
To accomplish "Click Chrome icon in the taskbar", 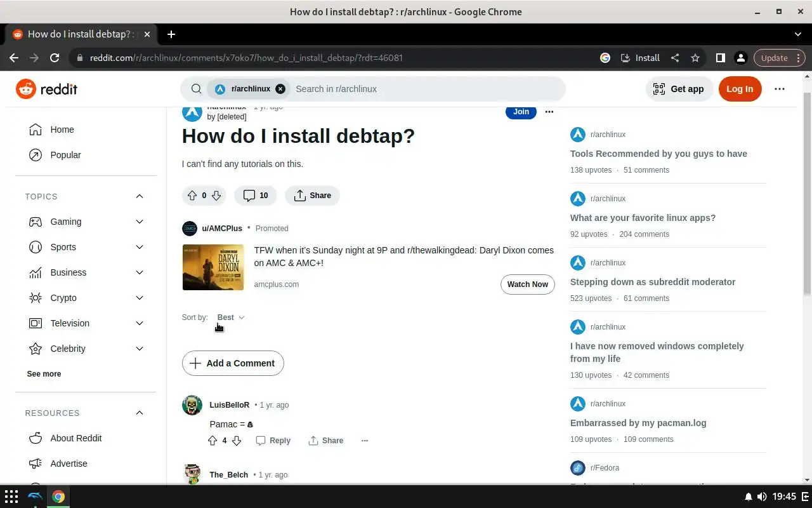I will tap(58, 497).
